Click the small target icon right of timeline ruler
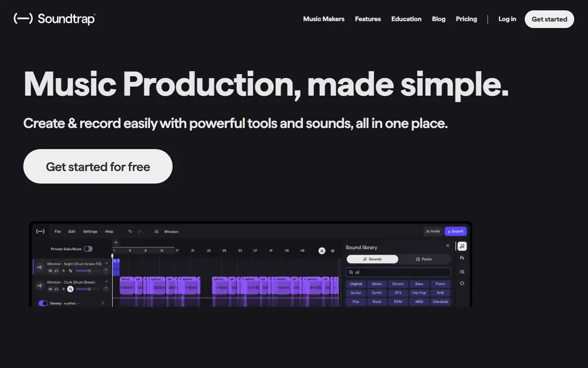The width and height of the screenshot is (588, 368). pos(332,250)
